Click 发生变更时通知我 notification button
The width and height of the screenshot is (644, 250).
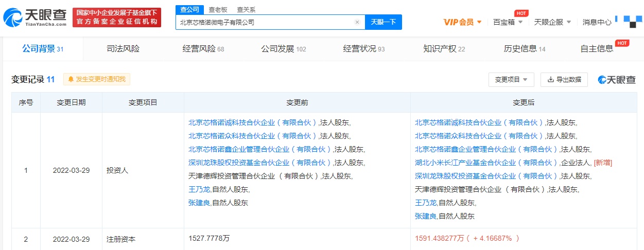click(97, 79)
